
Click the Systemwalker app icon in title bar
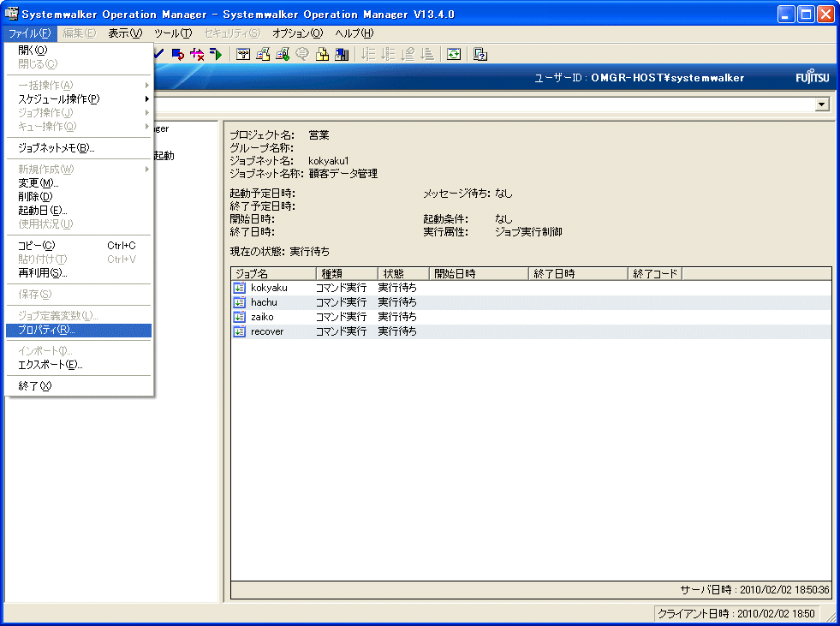[x=11, y=14]
